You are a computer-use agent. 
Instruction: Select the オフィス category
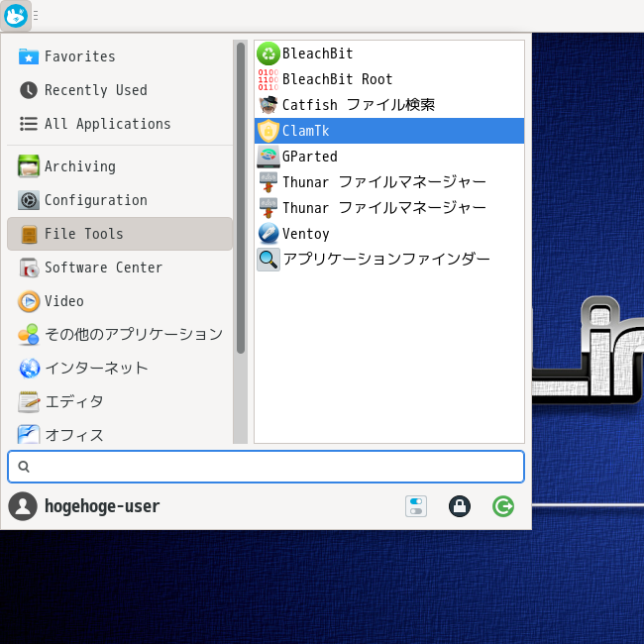(x=120, y=435)
